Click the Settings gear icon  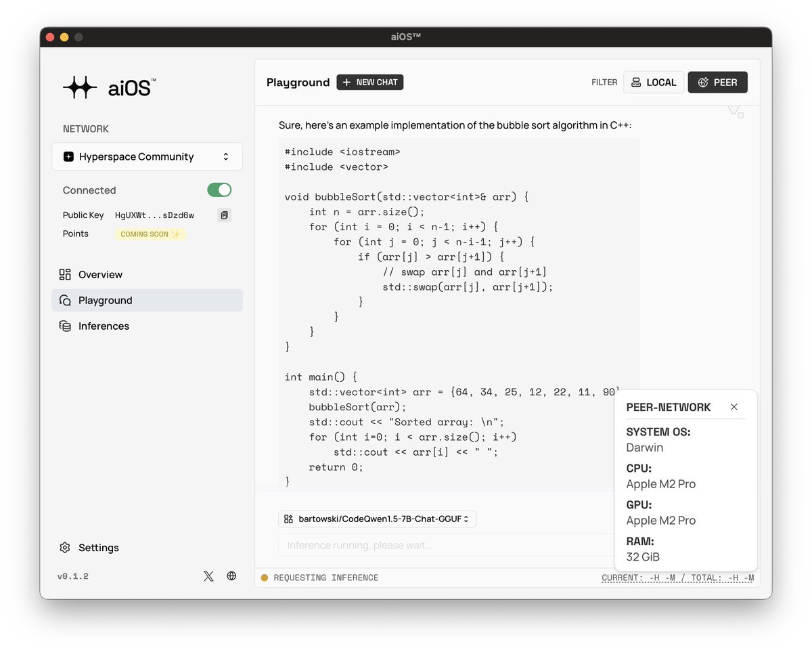[65, 548]
